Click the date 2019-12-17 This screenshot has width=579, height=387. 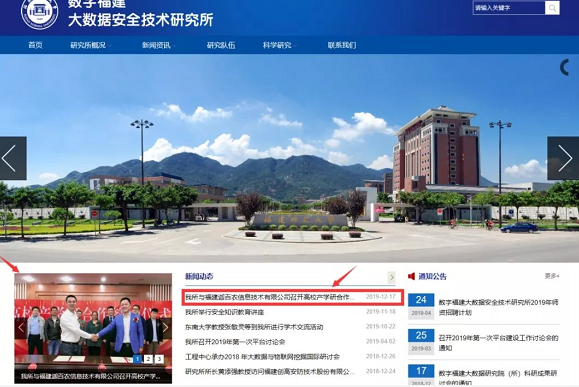(x=381, y=297)
